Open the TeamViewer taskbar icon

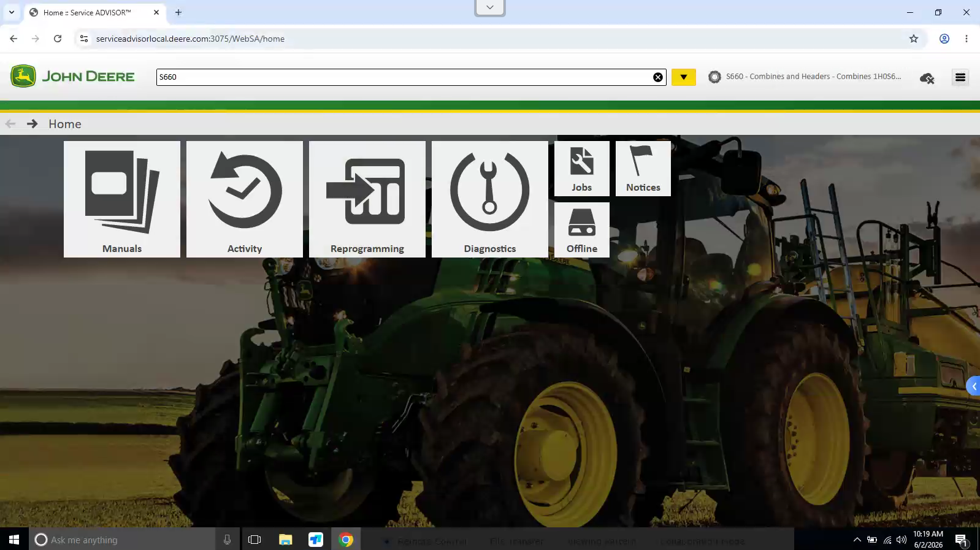pos(316,540)
